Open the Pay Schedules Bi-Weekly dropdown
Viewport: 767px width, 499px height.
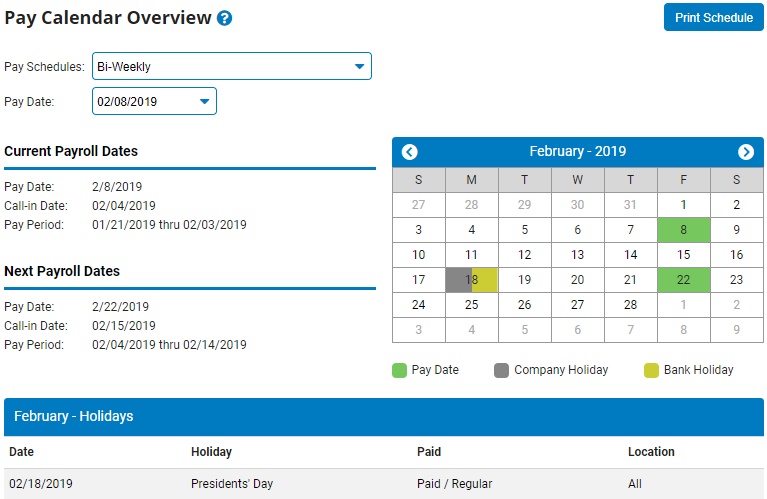232,67
